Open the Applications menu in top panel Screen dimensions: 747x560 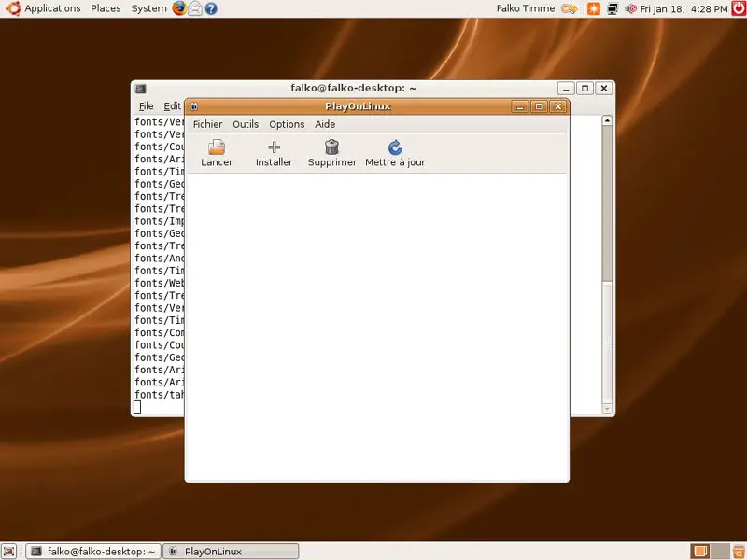pyautogui.click(x=52, y=8)
